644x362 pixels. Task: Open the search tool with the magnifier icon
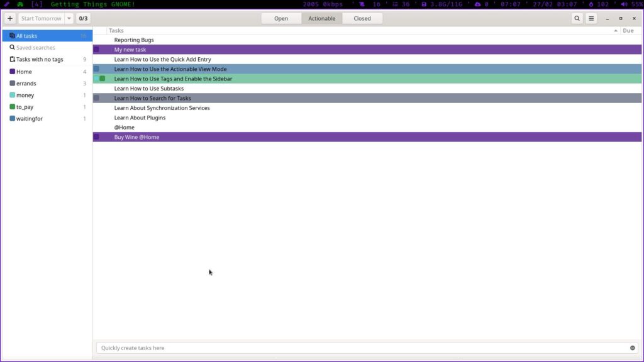click(x=577, y=18)
